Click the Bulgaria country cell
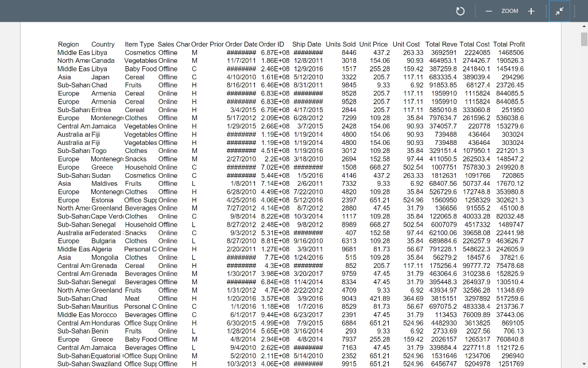Screen dimensions: 588x368 [103, 241]
